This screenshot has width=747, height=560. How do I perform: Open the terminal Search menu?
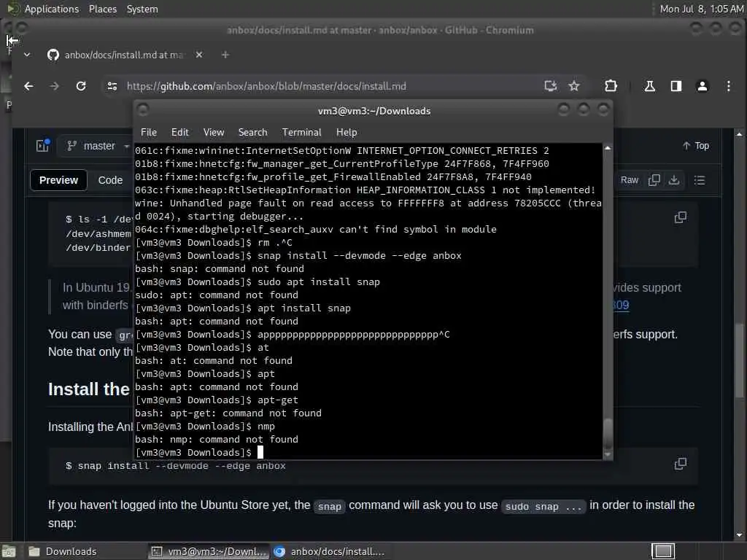pyautogui.click(x=252, y=133)
